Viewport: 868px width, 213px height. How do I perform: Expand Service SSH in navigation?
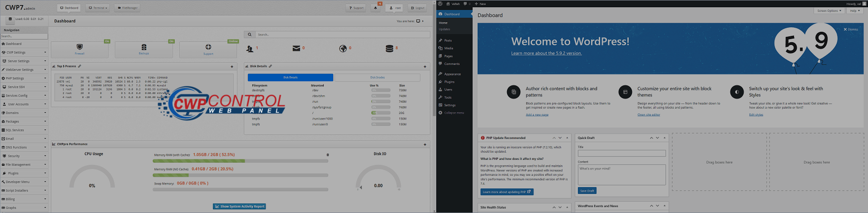(24, 87)
